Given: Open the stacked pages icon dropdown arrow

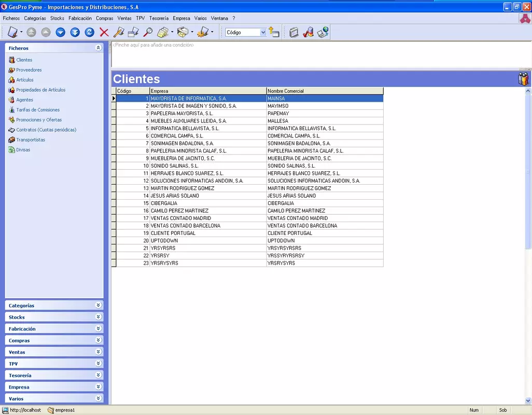Looking at the screenshot, I should pos(172,32).
